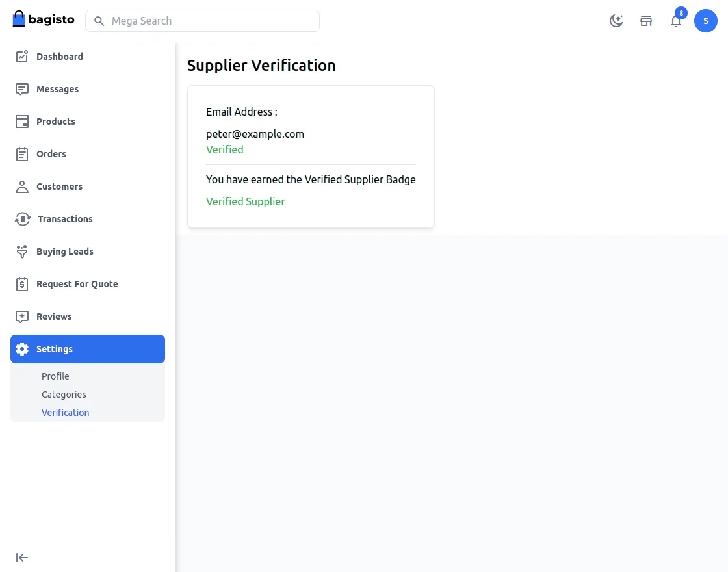
Task: Click the Orders clipboard icon
Action: click(22, 154)
